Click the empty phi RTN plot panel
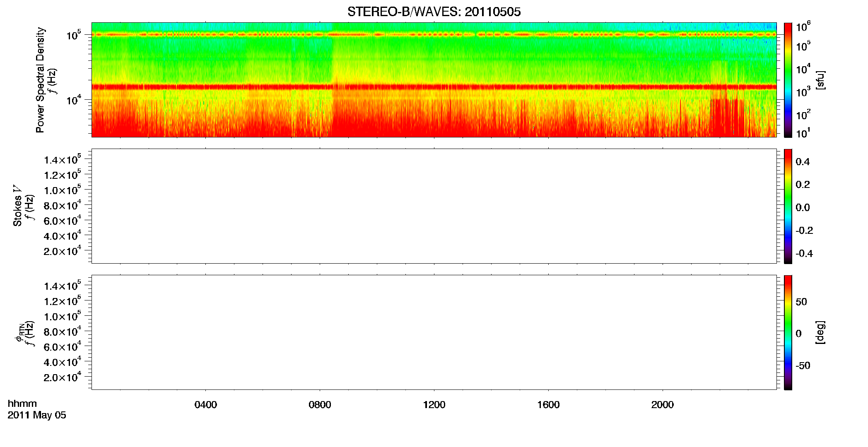The image size is (868, 447). (x=434, y=332)
